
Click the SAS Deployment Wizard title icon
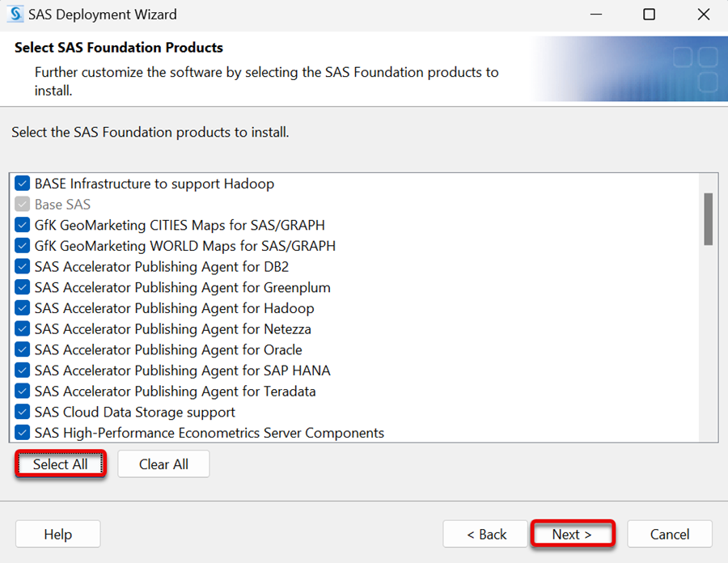coord(15,14)
